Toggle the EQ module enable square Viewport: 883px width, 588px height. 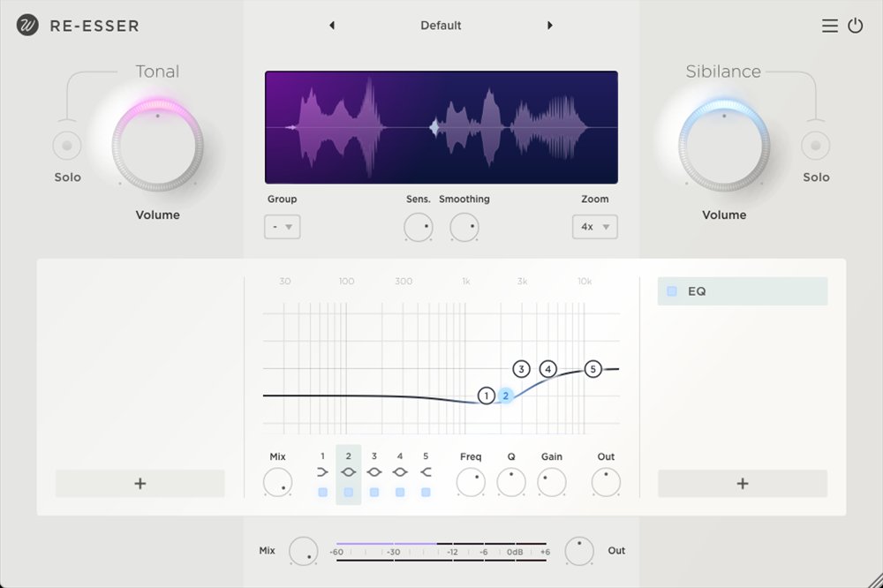click(672, 291)
